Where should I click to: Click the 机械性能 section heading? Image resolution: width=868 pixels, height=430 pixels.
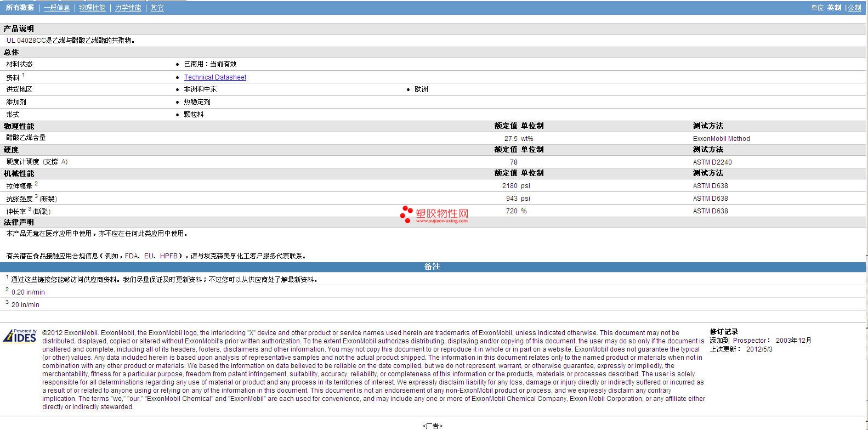19,173
